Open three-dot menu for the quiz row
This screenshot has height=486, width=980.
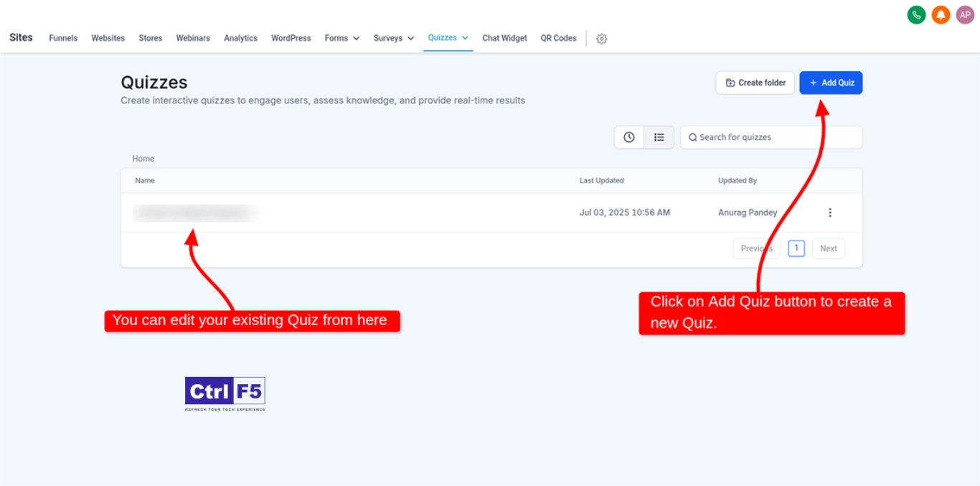point(830,212)
